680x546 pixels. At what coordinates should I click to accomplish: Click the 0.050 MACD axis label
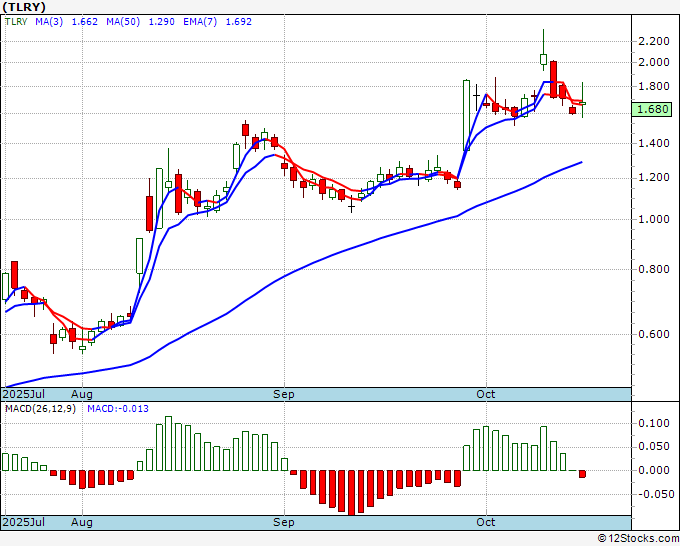[654, 446]
